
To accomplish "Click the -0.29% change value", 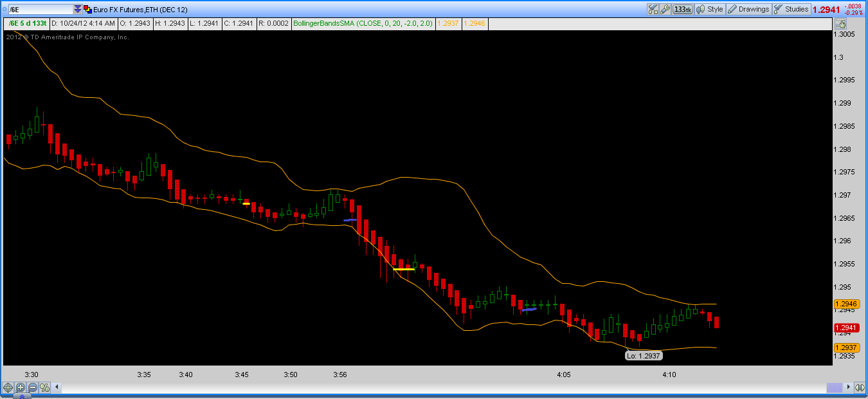I will coord(854,12).
